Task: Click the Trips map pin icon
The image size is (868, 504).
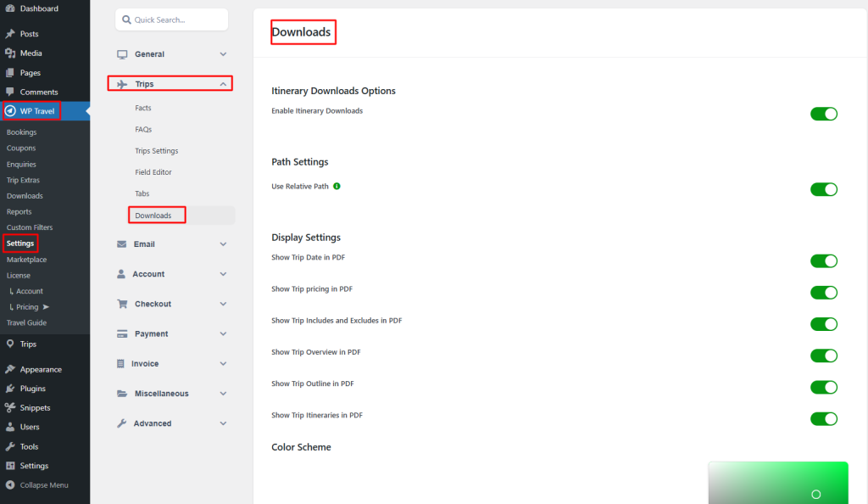Action: tap(10, 344)
